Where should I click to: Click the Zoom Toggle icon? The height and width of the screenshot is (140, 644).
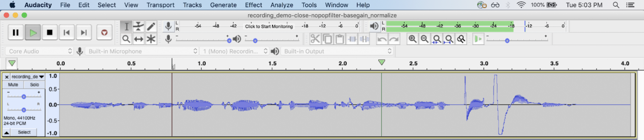coord(461,39)
